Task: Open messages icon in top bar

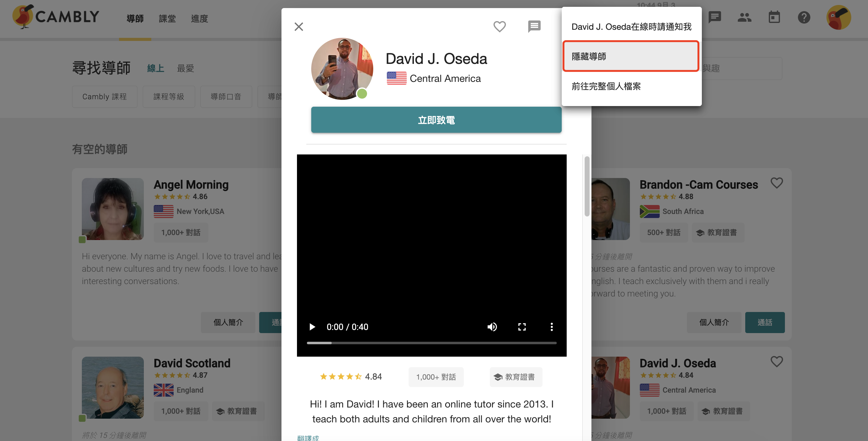Action: coord(714,17)
